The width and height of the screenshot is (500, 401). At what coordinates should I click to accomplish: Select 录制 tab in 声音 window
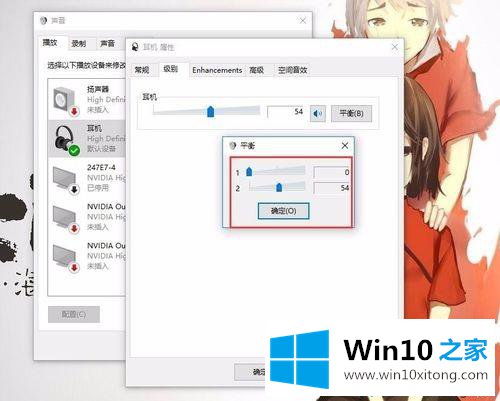79,44
